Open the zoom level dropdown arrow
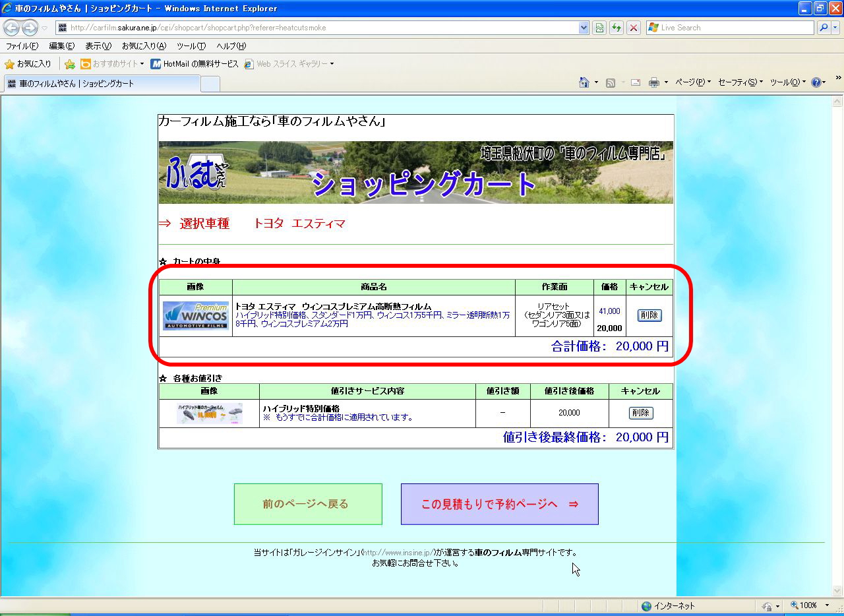Viewport: 844px width, 616px height. point(827,605)
